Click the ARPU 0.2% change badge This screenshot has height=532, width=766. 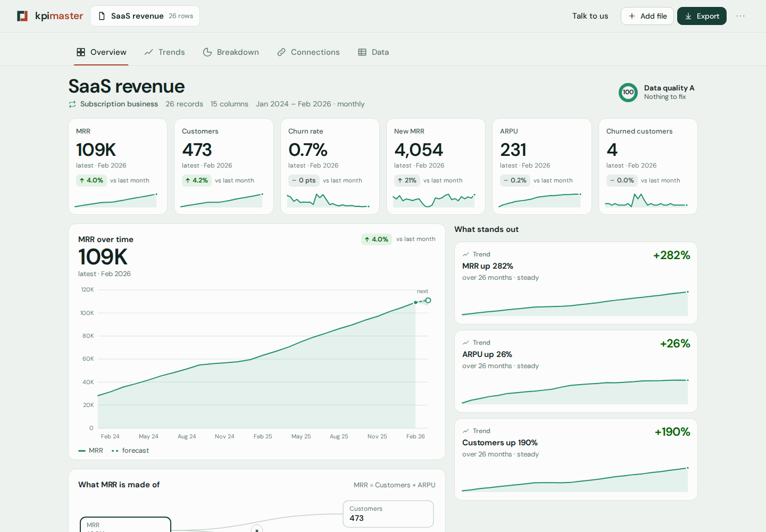coord(515,180)
